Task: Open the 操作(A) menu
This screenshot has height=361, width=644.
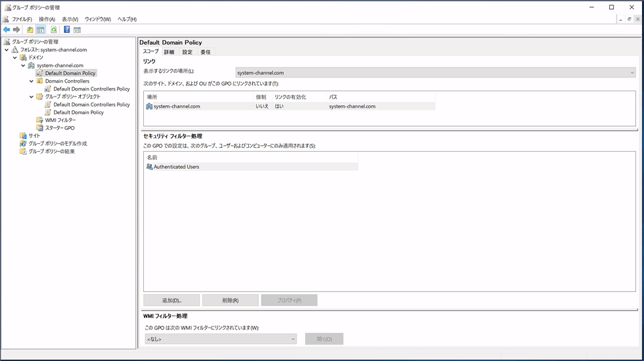Action: point(47,19)
